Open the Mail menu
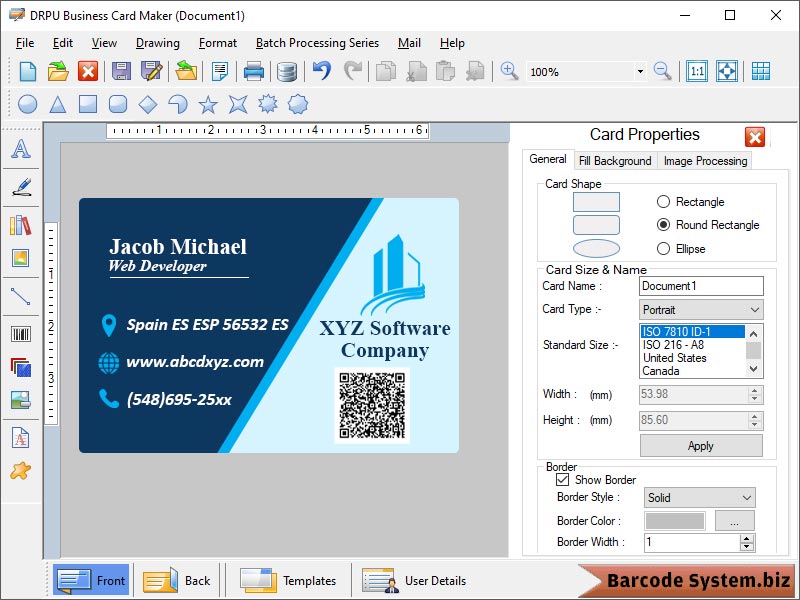The image size is (800, 600). point(409,43)
